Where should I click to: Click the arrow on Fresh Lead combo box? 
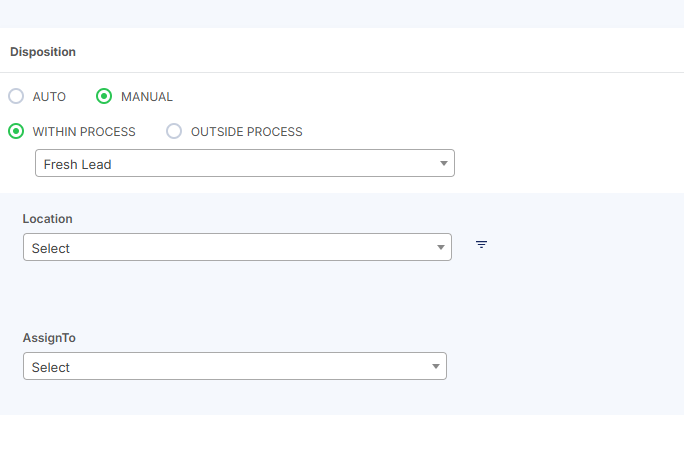click(x=443, y=164)
